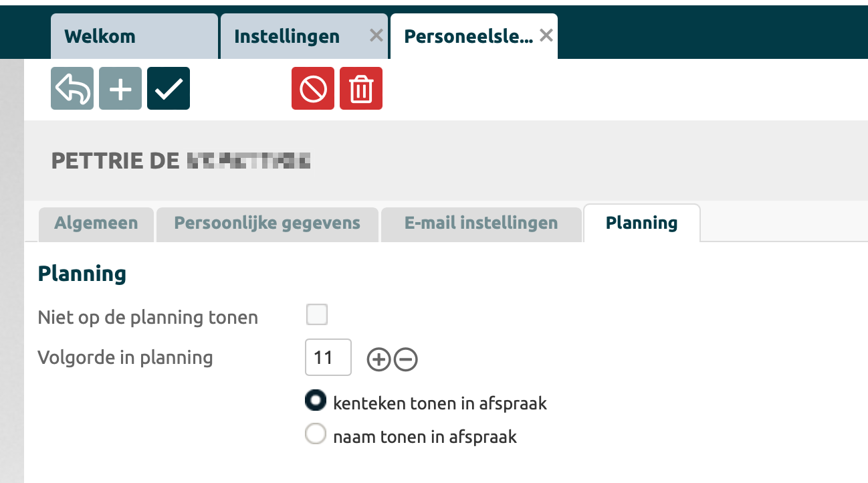The image size is (868, 483).
Task: Close the Personeelsleden tab
Action: tap(546, 35)
